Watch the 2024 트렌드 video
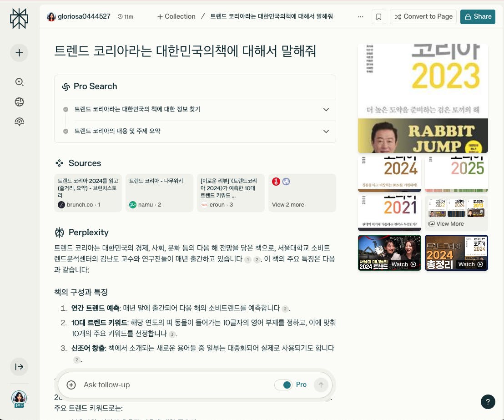Viewport: 504px width, 420px height. [x=389, y=253]
